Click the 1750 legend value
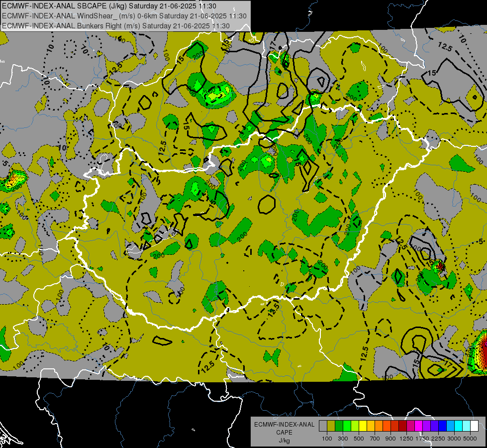 pos(422,439)
